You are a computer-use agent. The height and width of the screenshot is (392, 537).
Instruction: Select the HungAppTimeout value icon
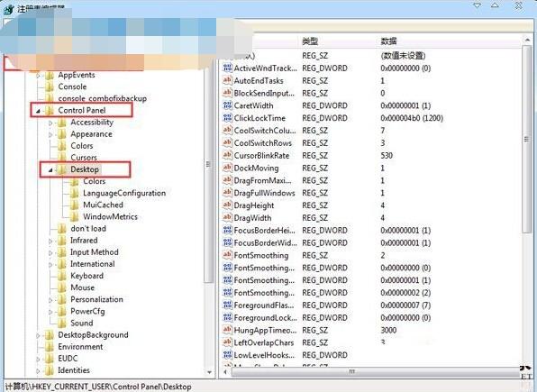pos(227,330)
